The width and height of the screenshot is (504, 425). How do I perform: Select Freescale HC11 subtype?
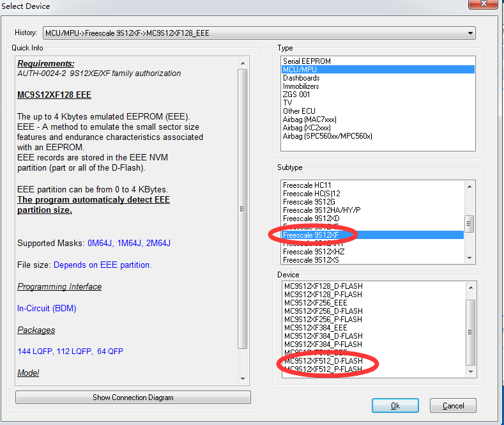pyautogui.click(x=307, y=185)
